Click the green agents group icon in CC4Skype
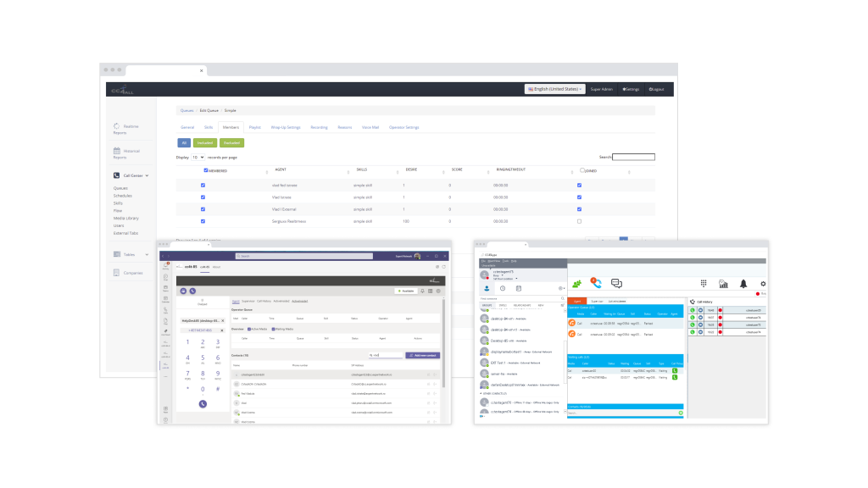868x488 pixels. pyautogui.click(x=576, y=284)
